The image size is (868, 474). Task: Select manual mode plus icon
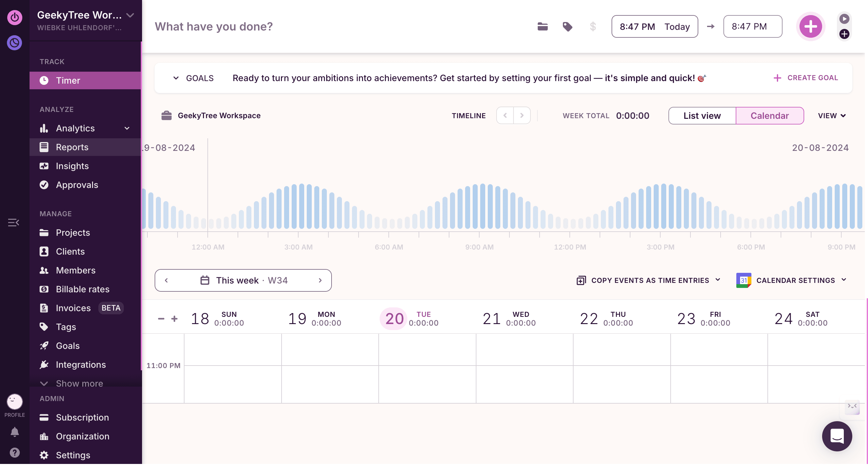tap(844, 34)
